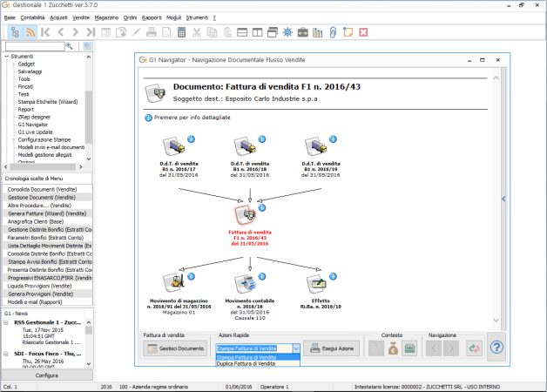Collapse the SDI - Focus Fisco news item
Image resolution: width=547 pixels, height=392 pixels.
coord(6,354)
